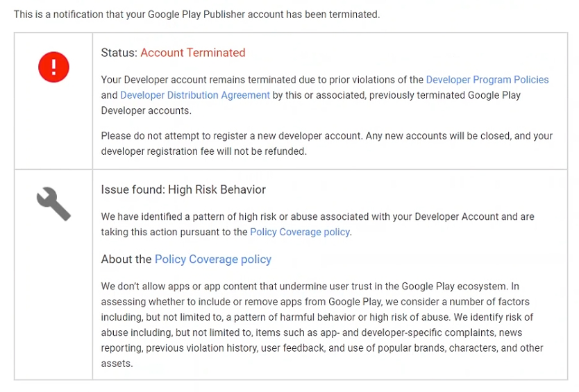Click 'Developer accounts.' line ending first paragraph

tap(146, 111)
